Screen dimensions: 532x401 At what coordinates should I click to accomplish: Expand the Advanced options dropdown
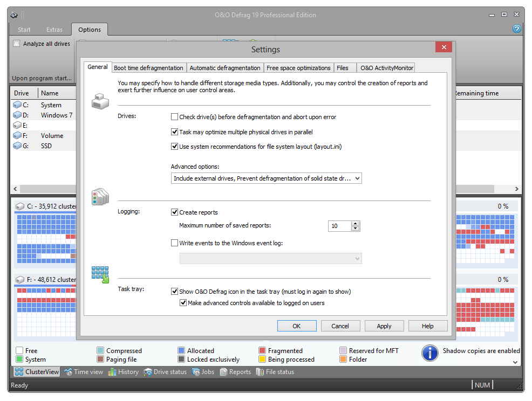click(357, 178)
